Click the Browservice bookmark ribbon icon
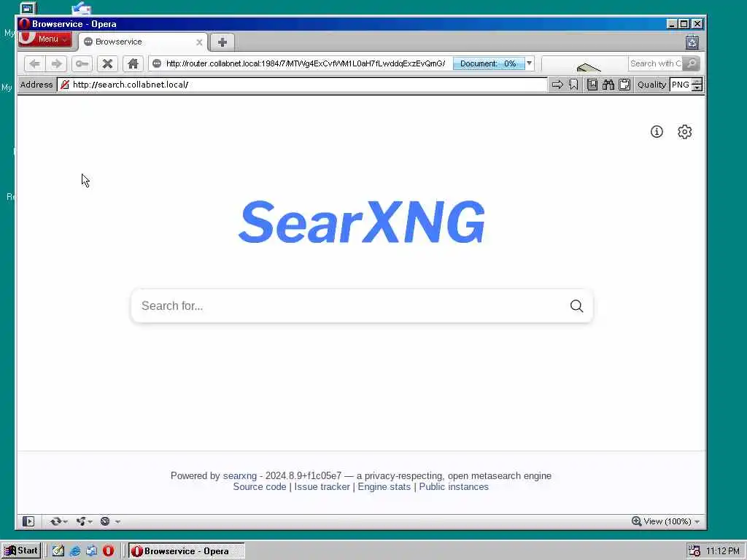This screenshot has width=747, height=560. point(573,85)
